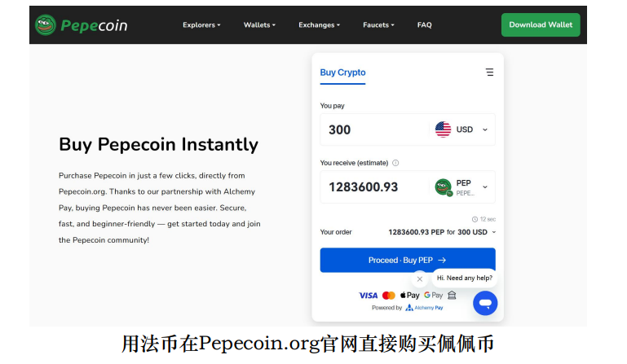The height and width of the screenshot is (364, 627).
Task: Open the Explorers menu
Action: pos(201,24)
